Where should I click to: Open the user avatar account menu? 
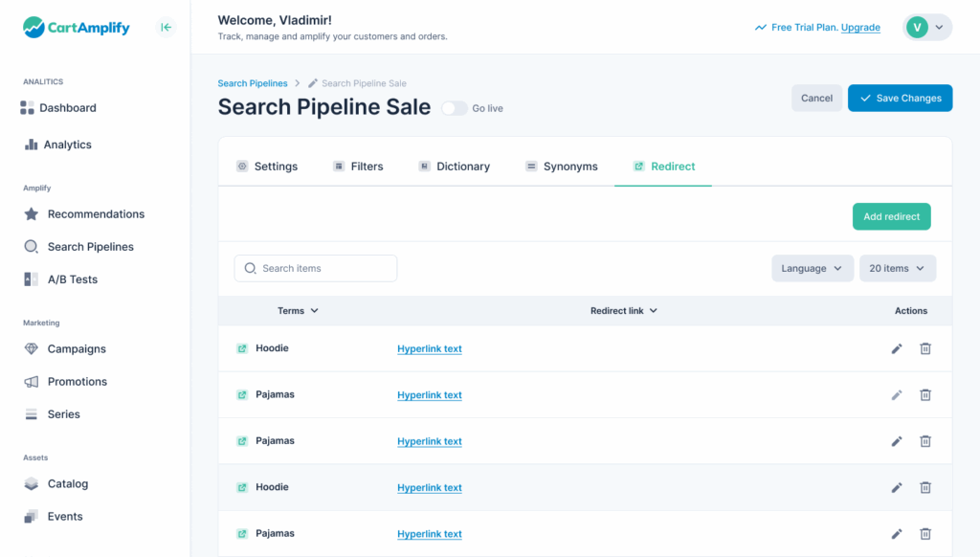coord(927,28)
